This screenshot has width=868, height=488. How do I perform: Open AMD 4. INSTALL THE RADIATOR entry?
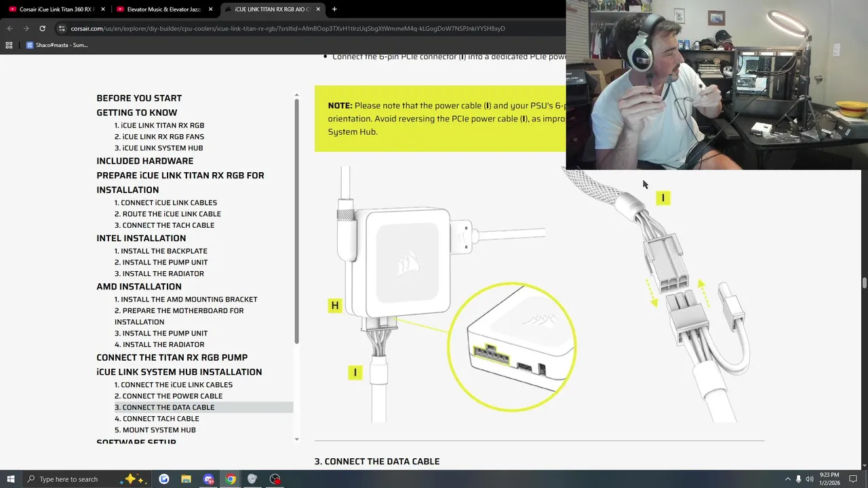(159, 345)
